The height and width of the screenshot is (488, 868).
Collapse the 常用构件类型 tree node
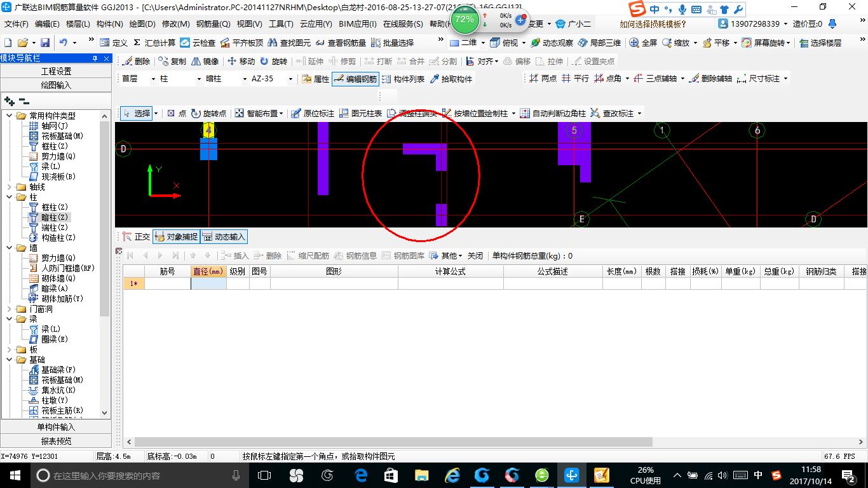(9, 116)
